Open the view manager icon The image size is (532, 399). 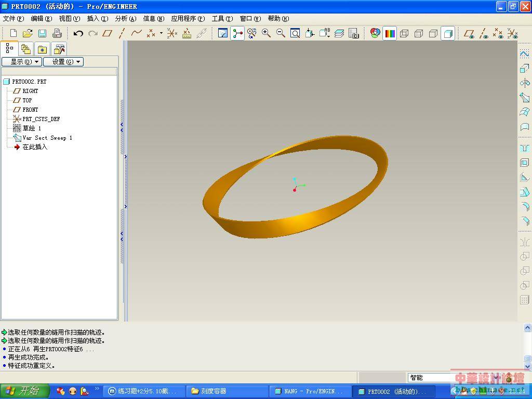(353, 33)
